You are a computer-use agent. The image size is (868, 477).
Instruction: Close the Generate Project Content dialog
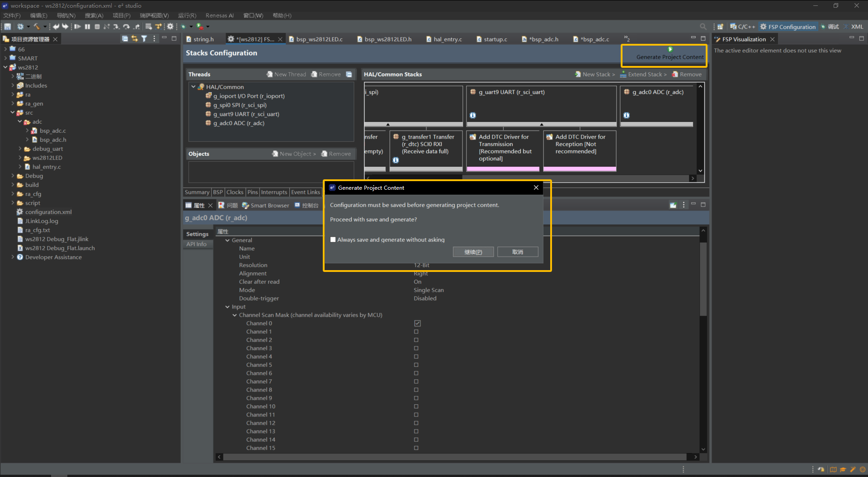point(536,187)
